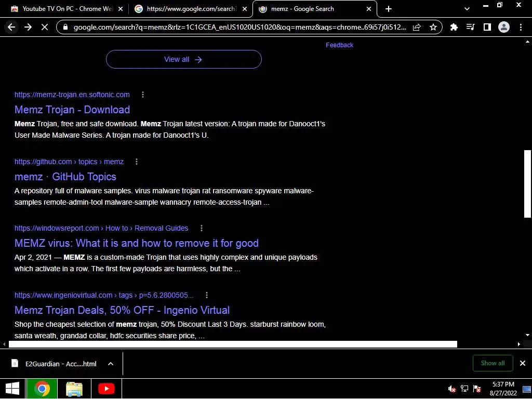This screenshot has width=532, height=399.
Task: Open Memz Trojan - Download result
Action: (72, 110)
